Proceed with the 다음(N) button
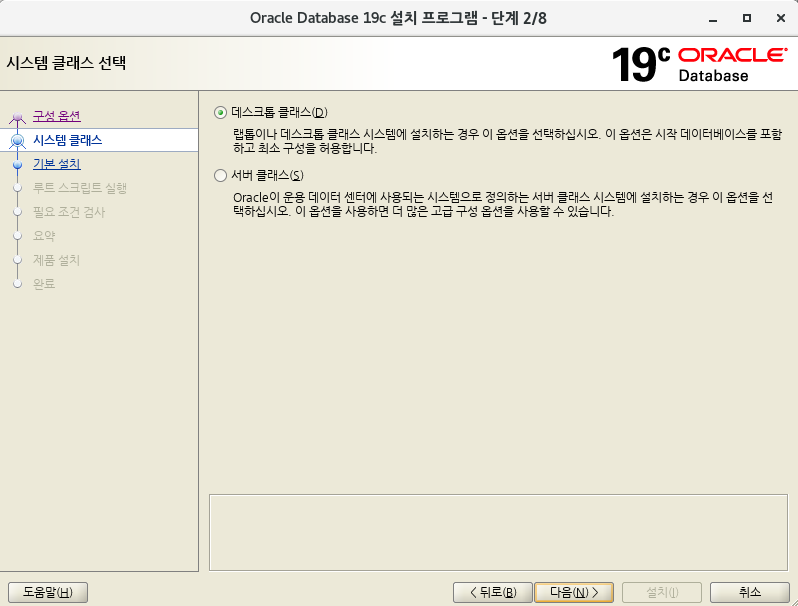The width and height of the screenshot is (798, 606). 574,592
